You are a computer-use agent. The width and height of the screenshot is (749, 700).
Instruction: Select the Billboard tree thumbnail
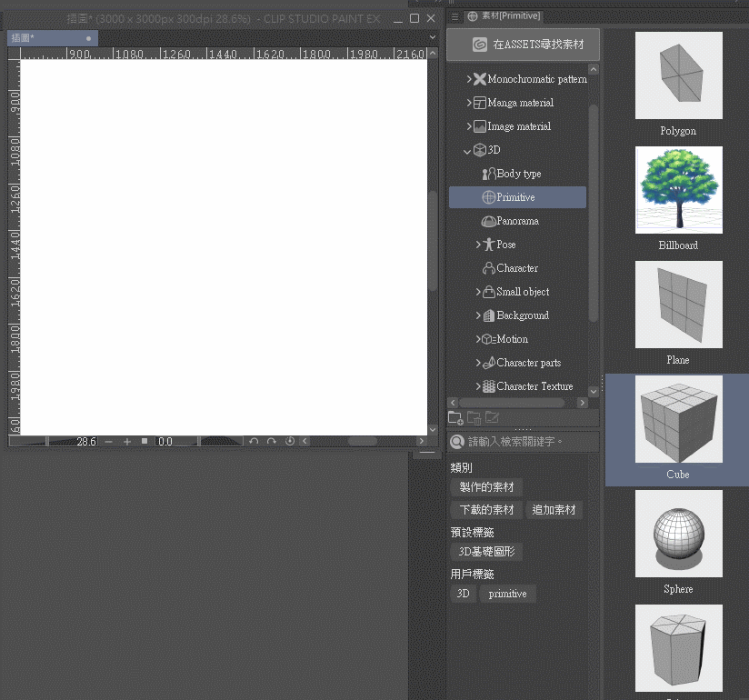click(x=678, y=190)
